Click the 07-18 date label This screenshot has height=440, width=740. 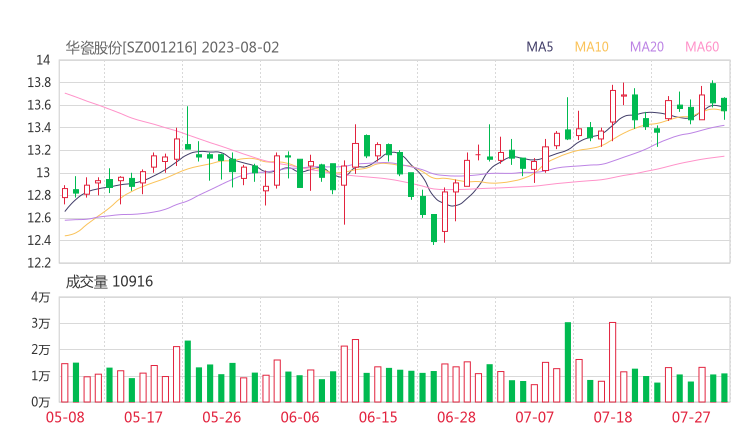[x=613, y=417]
